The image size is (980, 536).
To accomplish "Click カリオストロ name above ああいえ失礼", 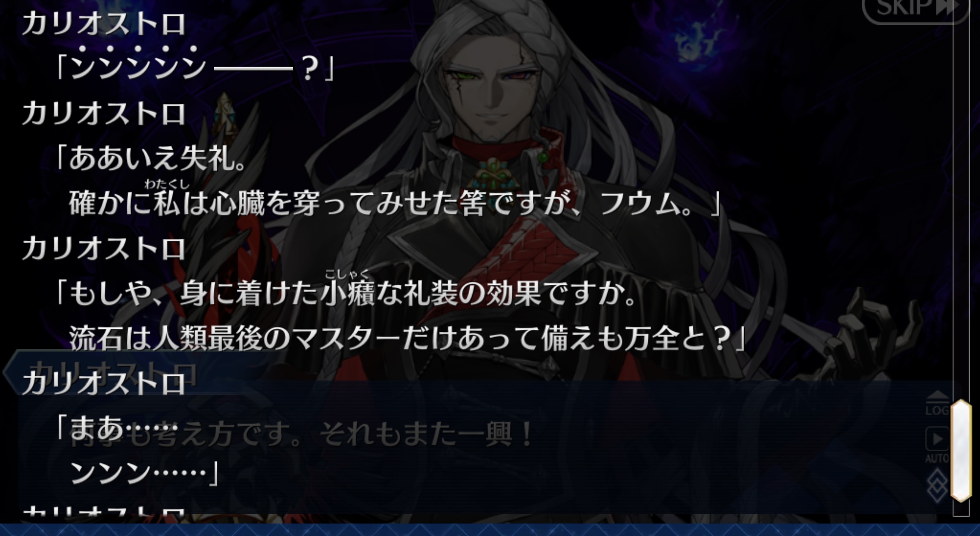I will [x=104, y=114].
